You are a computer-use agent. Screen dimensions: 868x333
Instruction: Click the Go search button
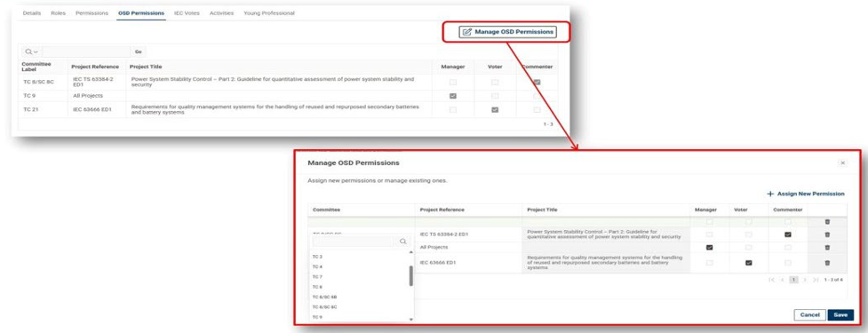point(139,52)
